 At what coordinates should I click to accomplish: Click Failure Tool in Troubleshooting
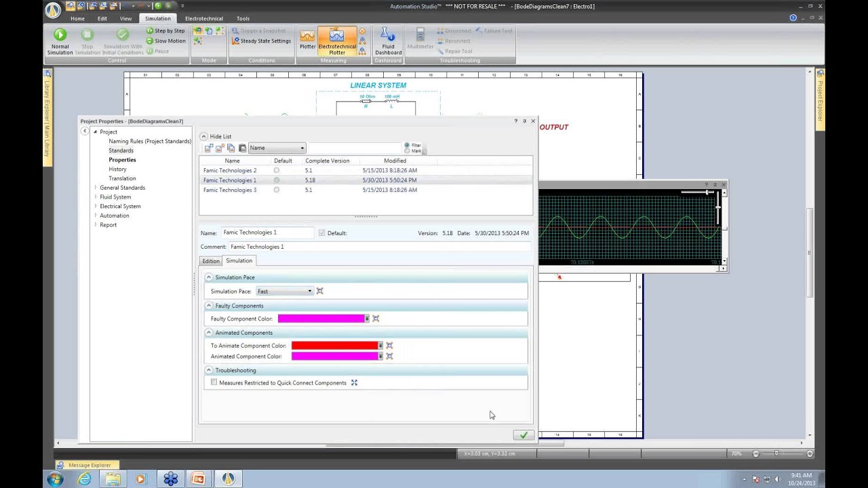coord(494,30)
